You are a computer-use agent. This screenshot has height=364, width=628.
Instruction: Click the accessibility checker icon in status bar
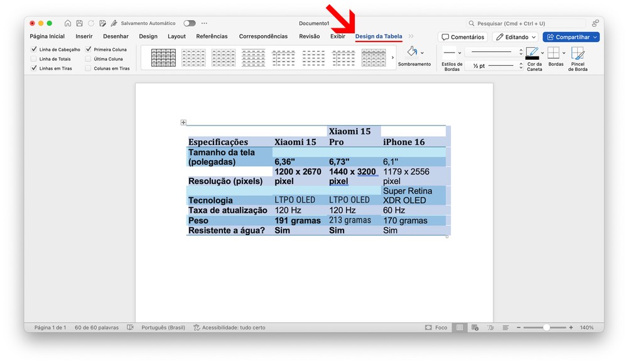point(197,327)
